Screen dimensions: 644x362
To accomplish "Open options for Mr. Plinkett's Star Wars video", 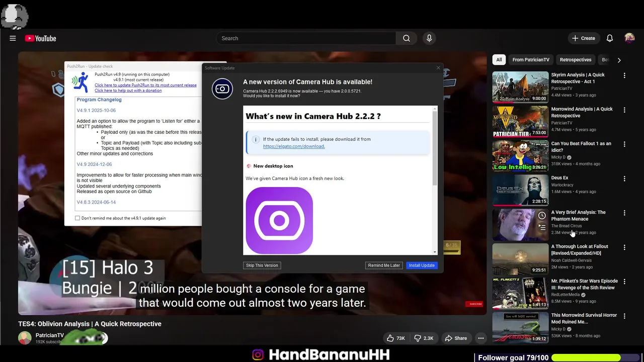I will pos(624,282).
